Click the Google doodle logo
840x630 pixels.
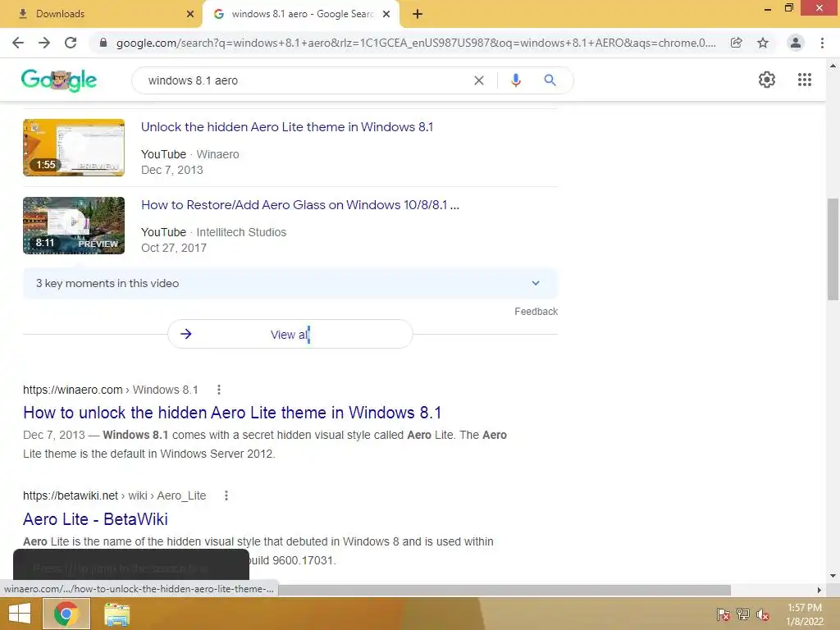tap(59, 80)
